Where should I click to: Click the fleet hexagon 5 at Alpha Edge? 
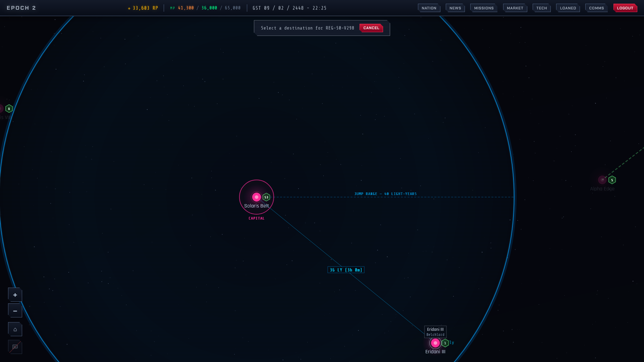click(612, 180)
